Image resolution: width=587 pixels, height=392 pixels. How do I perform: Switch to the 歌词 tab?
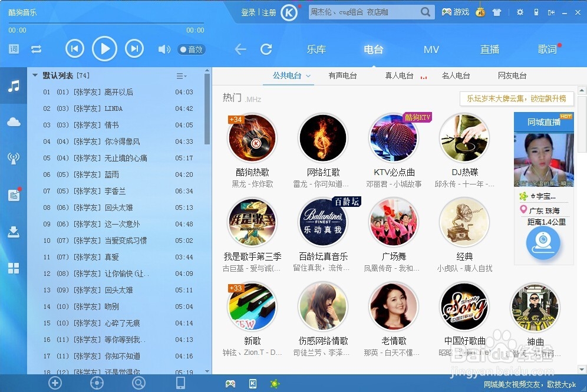tap(548, 49)
